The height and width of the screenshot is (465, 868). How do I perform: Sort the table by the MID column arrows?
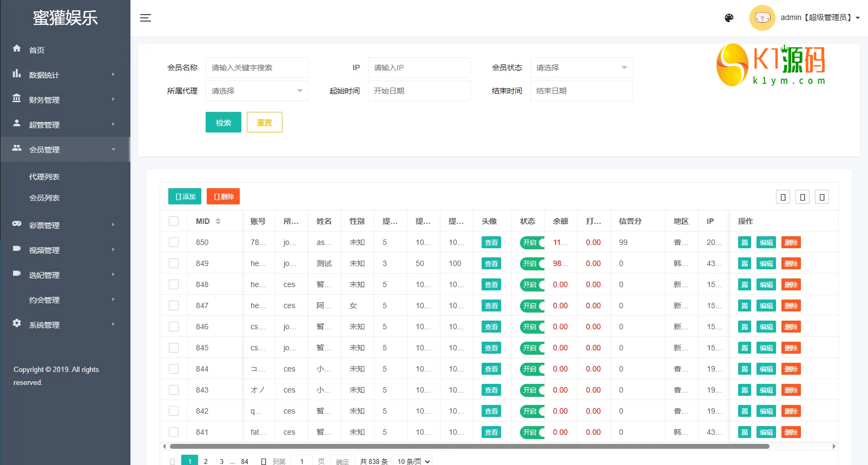tap(218, 221)
